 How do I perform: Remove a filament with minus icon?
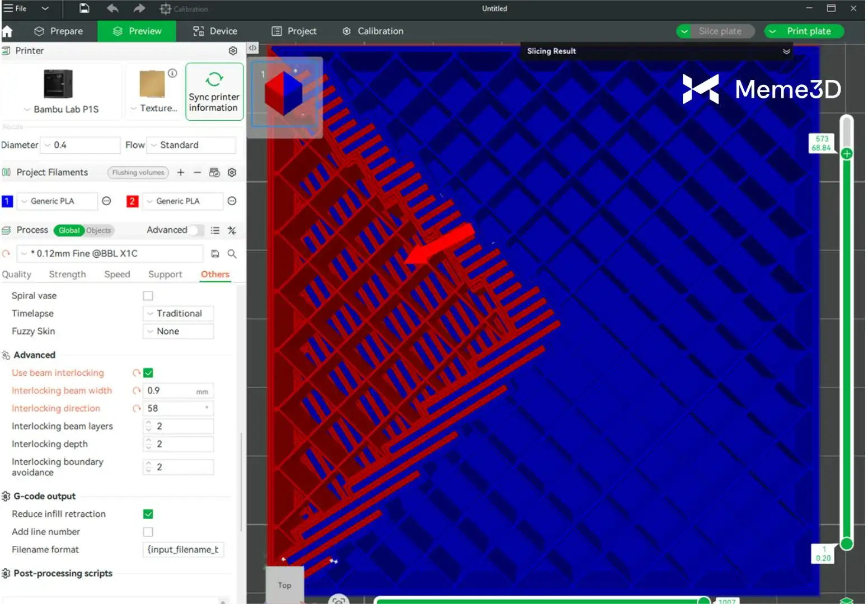click(197, 173)
